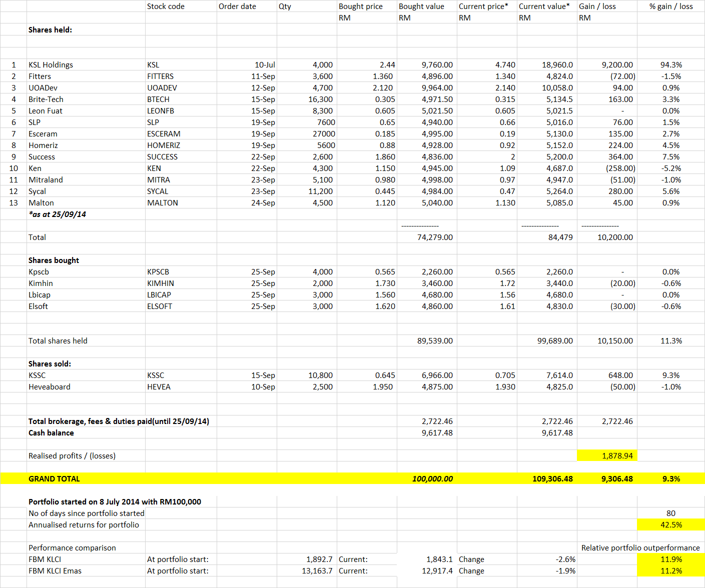This screenshot has width=705, height=588.
Task: Select the 'Total brokerage, fees & duties' label
Action: tap(119, 421)
